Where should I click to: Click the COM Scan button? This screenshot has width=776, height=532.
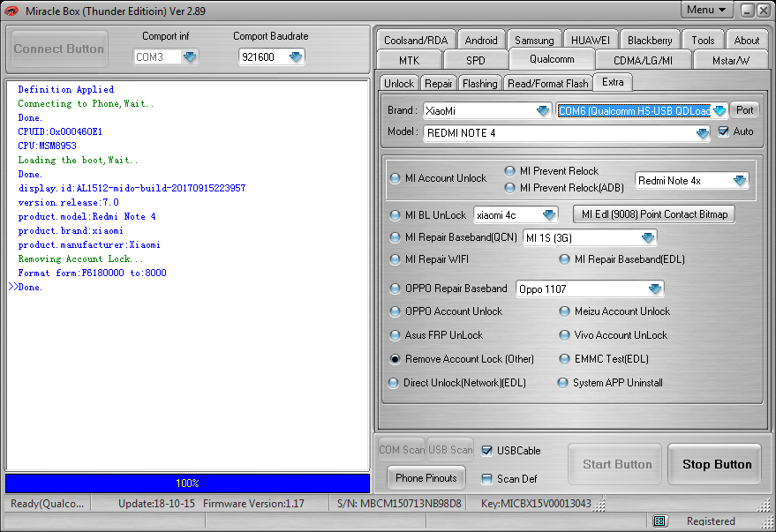(402, 449)
